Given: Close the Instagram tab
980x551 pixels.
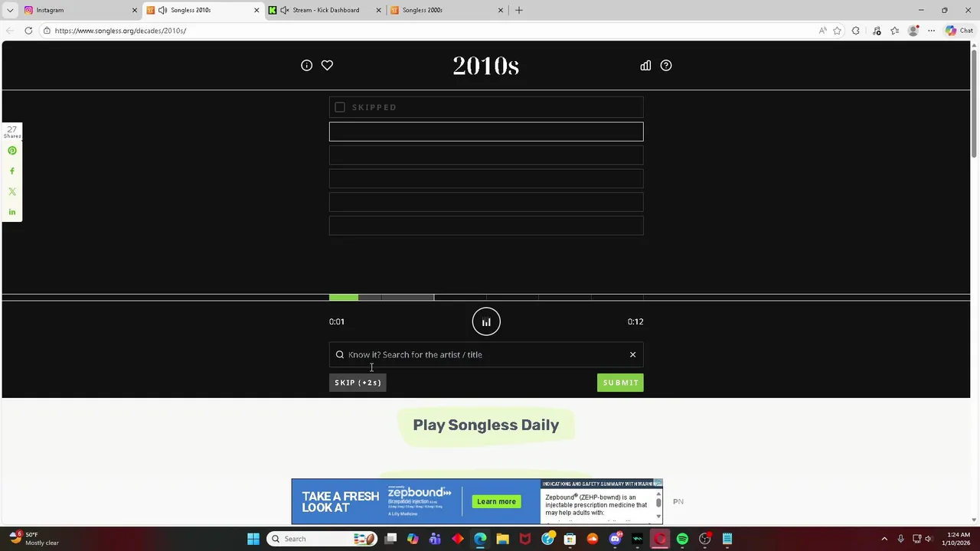Looking at the screenshot, I should click(x=134, y=10).
